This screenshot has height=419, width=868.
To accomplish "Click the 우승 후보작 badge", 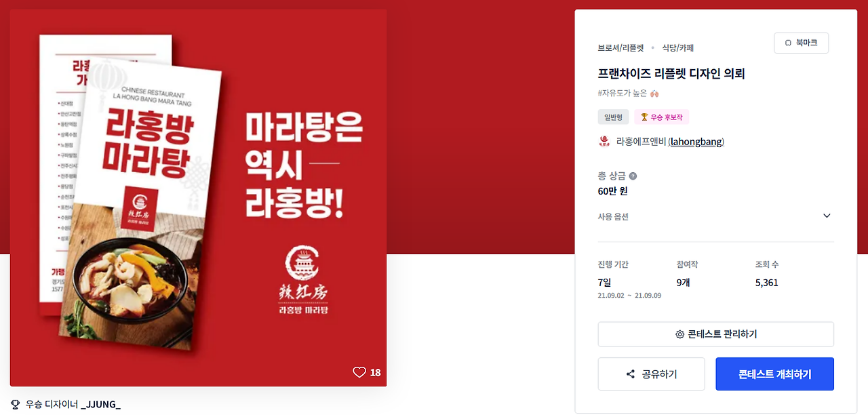I will coord(661,117).
